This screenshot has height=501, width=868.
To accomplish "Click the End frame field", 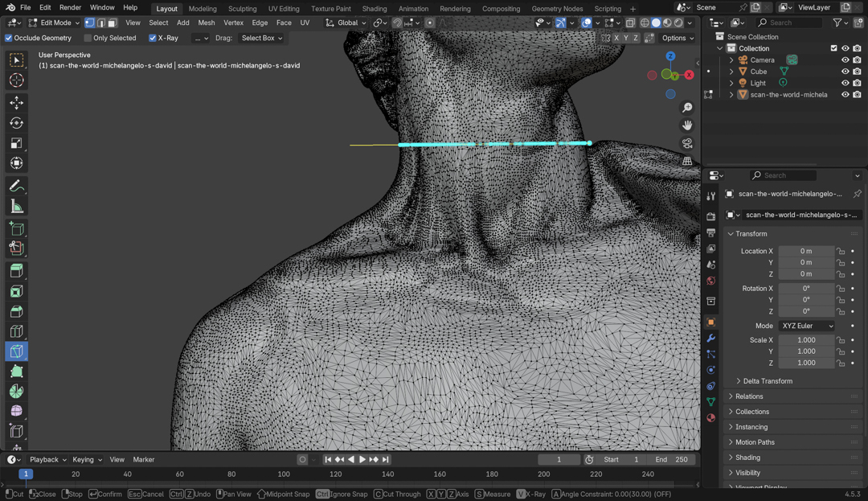I will click(x=673, y=459).
